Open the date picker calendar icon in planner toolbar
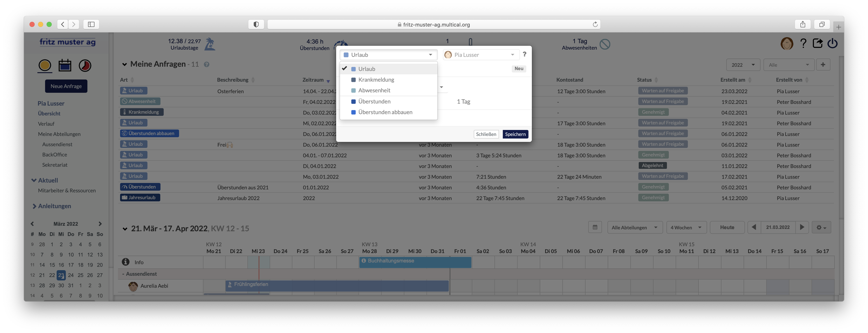The image size is (868, 333). [595, 227]
